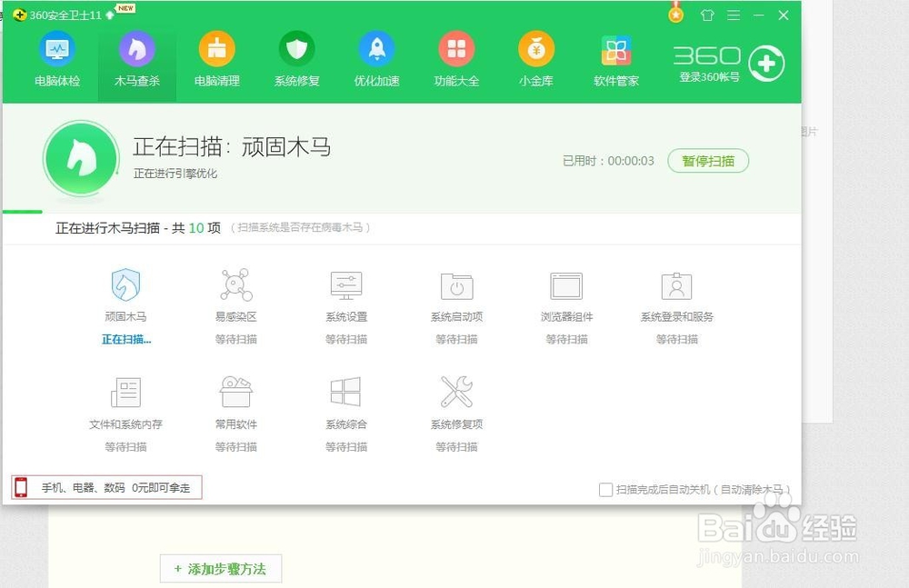The image size is (909, 588).
Task: Enable 扫描完成后自动关机 checkbox
Action: coord(605,490)
